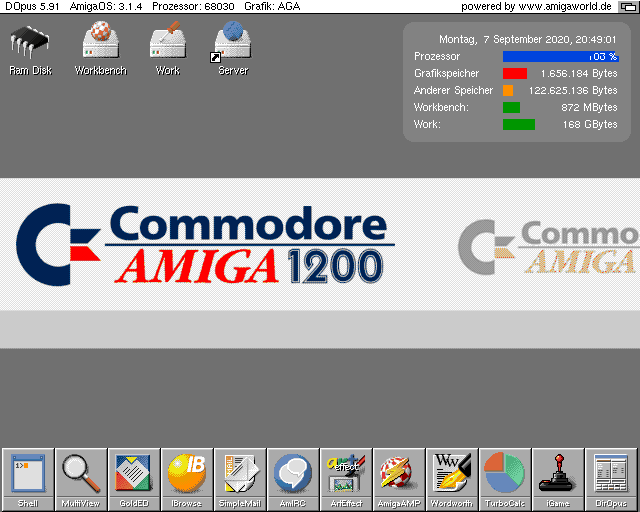Start AmigaAMP music player

399,479
